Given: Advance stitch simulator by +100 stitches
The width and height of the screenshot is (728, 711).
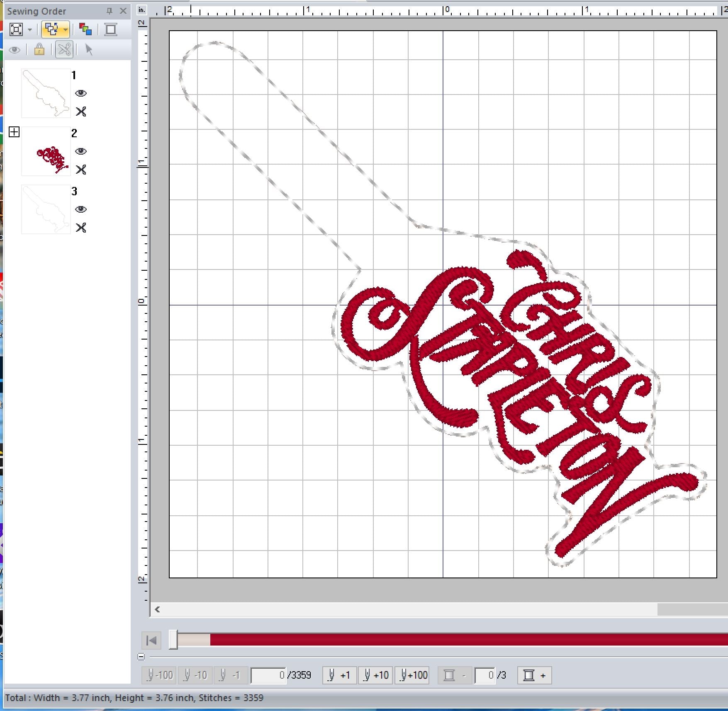Looking at the screenshot, I should (x=412, y=675).
